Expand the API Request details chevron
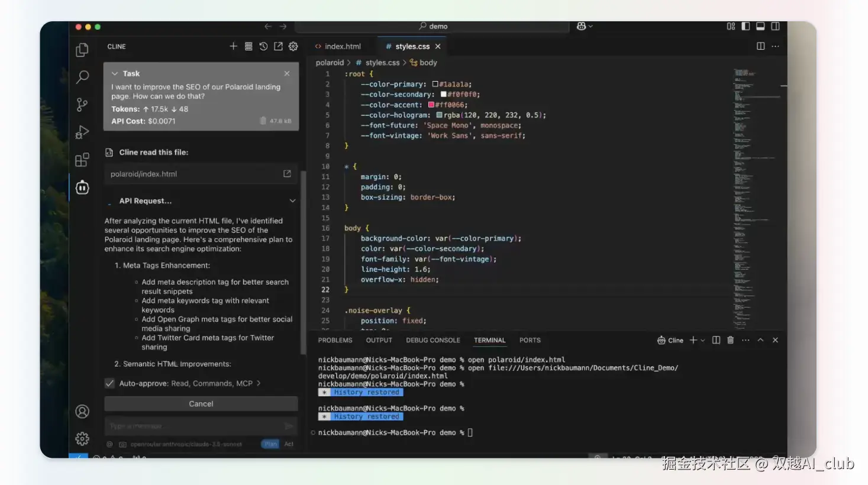This screenshot has height=485, width=868. pos(292,201)
